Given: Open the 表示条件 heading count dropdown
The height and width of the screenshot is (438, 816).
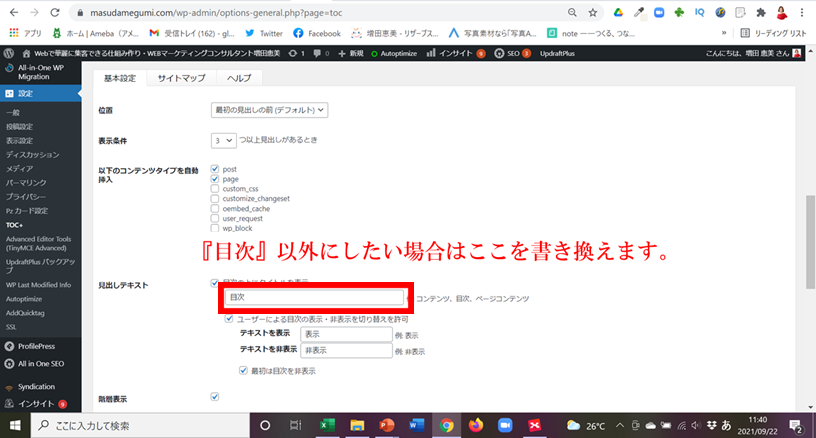Looking at the screenshot, I should (x=223, y=140).
